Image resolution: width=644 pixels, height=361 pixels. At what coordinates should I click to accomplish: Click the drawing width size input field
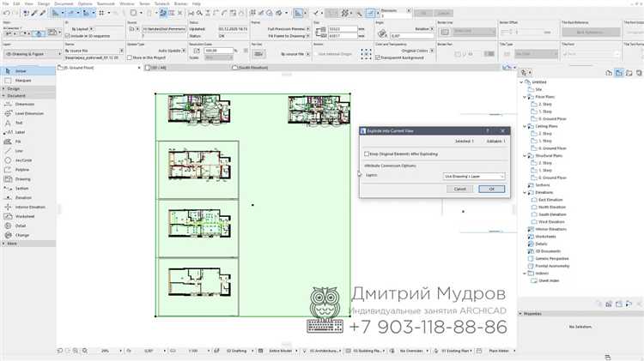(x=343, y=29)
